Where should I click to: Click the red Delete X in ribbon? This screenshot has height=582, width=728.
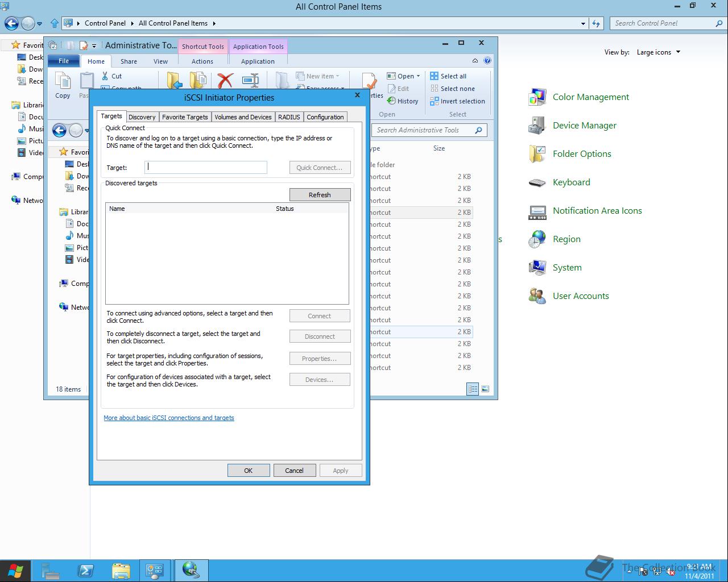pyautogui.click(x=225, y=81)
